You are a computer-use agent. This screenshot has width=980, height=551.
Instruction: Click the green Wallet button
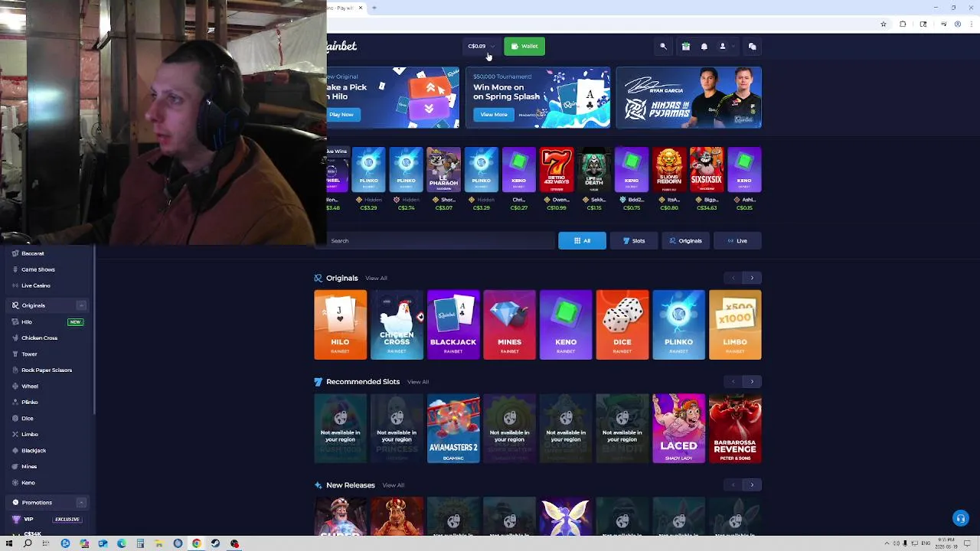[x=524, y=47]
